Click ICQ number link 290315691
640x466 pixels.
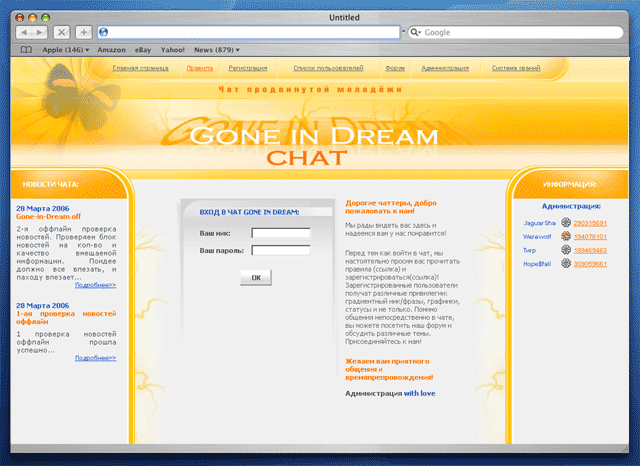(590, 223)
